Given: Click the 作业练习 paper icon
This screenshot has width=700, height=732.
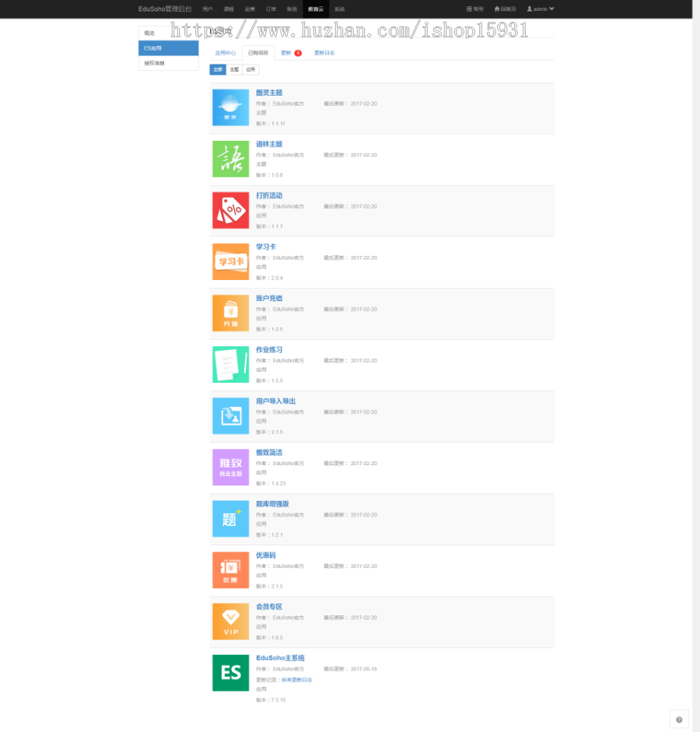Looking at the screenshot, I should tap(230, 364).
